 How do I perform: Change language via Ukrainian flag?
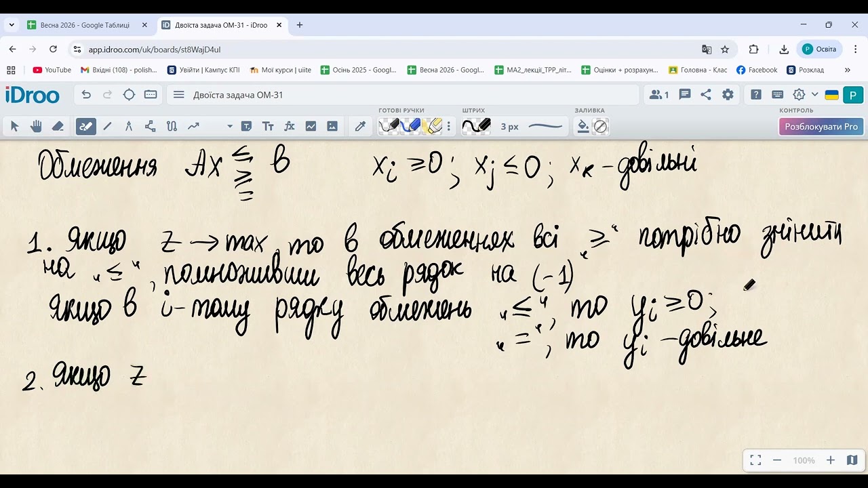831,95
